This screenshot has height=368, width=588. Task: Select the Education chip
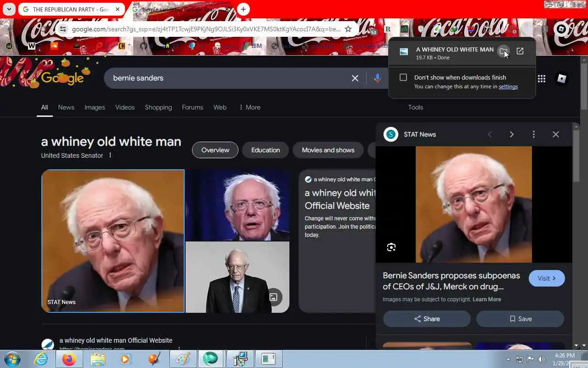pyautogui.click(x=266, y=150)
